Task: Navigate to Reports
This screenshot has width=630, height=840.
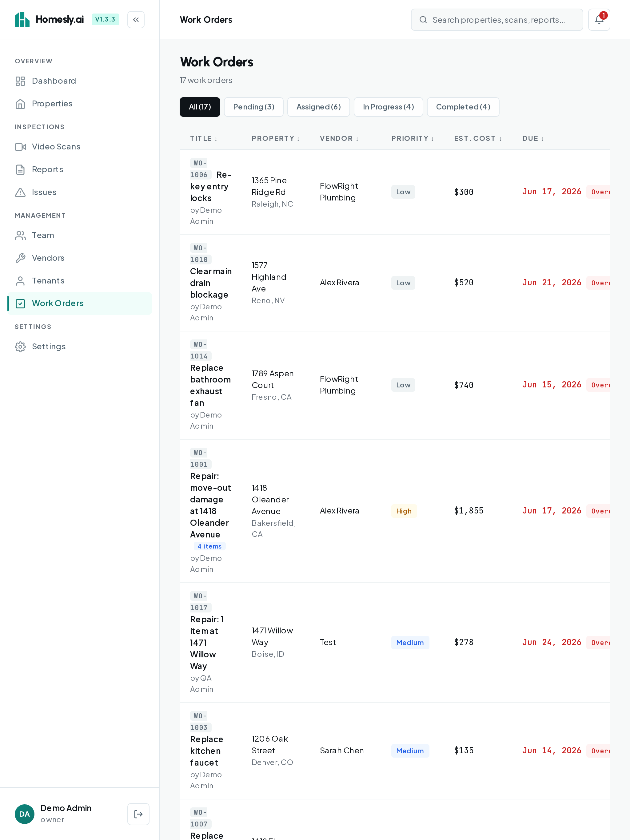Action: 79,169
